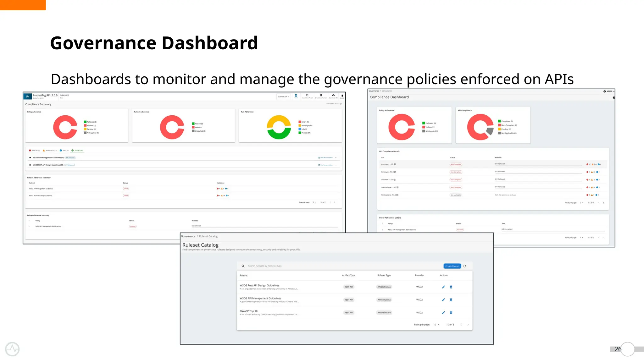The height and width of the screenshot is (362, 644).
Task: Edit WSO2 API Management Guidelines ruleset
Action: click(443, 300)
